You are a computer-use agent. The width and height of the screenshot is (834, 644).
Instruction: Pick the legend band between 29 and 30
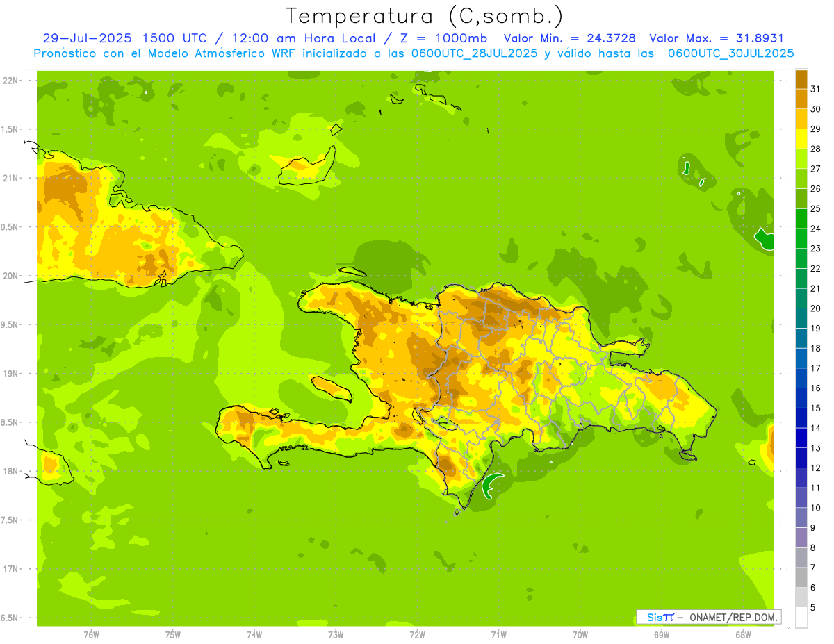coord(801,119)
